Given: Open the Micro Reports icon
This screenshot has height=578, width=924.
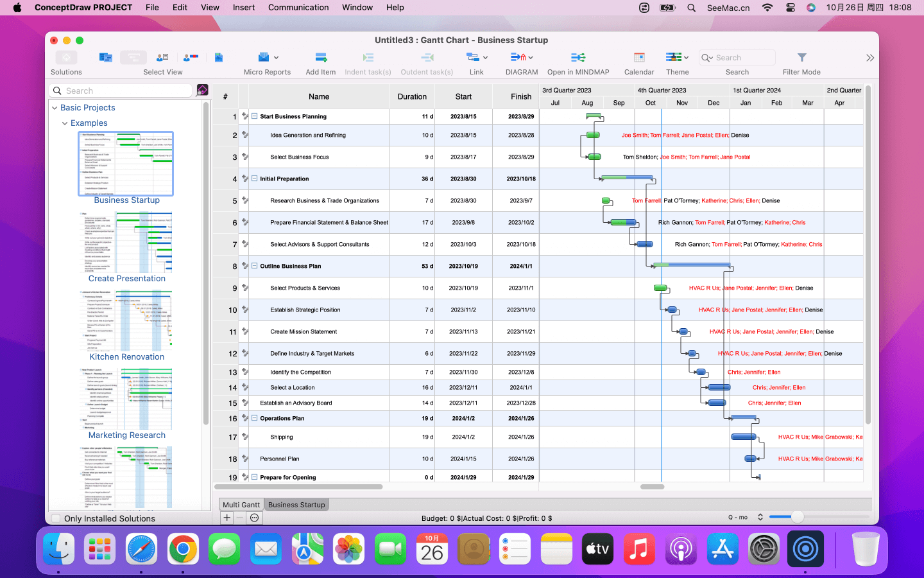Looking at the screenshot, I should pyautogui.click(x=264, y=58).
